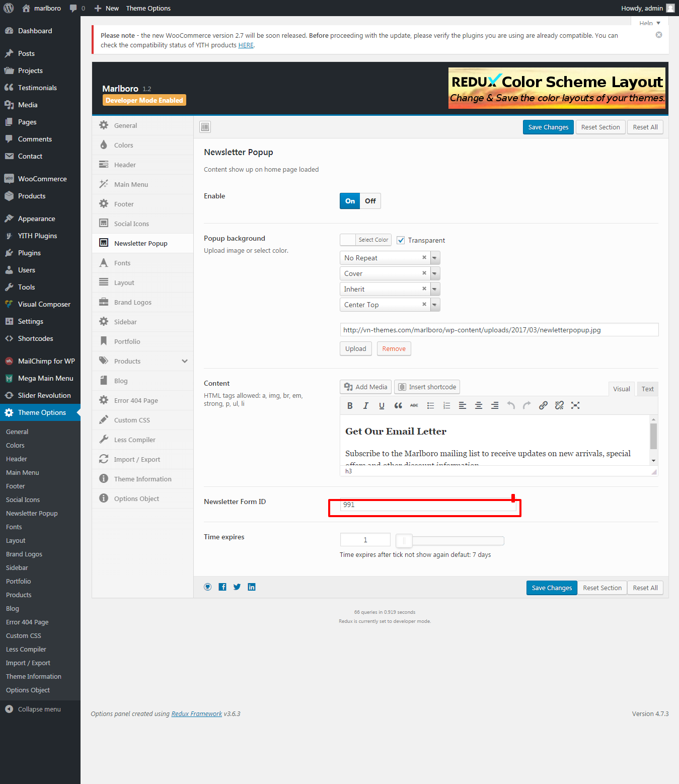The image size is (679, 784).
Task: Set the Enable switch to On
Action: 350,201
